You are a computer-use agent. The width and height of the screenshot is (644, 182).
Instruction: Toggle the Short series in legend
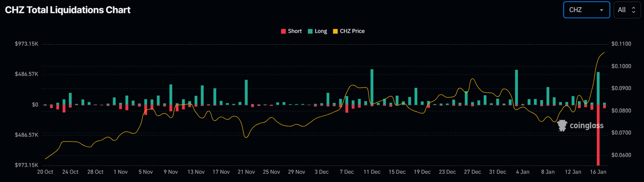(291, 31)
